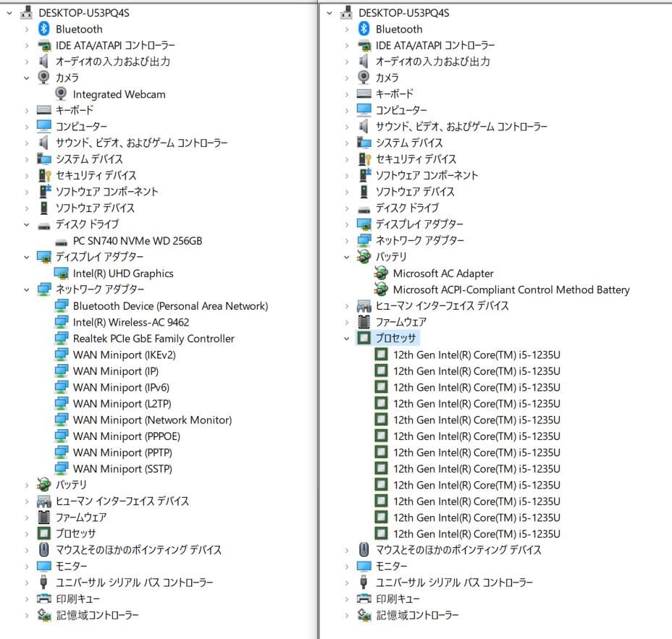Click DESKTOP-U53PQ4S computer icon in left pane
Screen dimensions: 672x639
pyautogui.click(x=27, y=12)
